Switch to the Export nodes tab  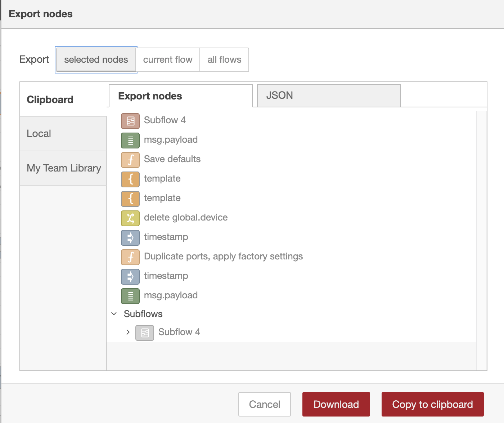click(x=181, y=96)
